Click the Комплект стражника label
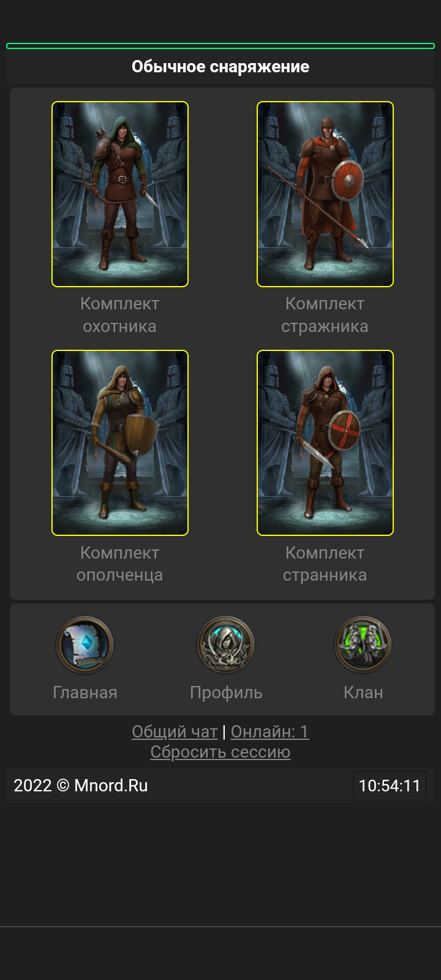The width and height of the screenshot is (441, 980). click(x=325, y=315)
